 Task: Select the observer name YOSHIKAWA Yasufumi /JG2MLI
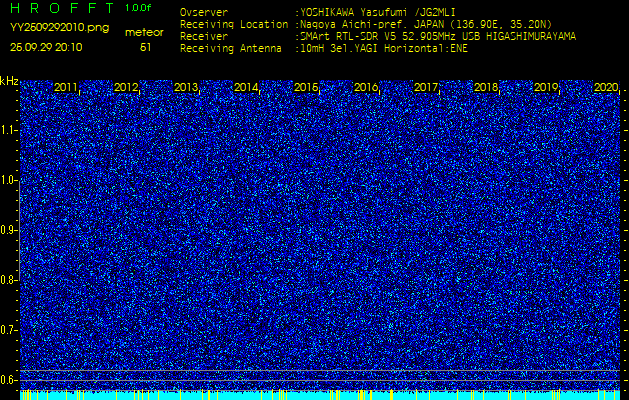coord(378,12)
